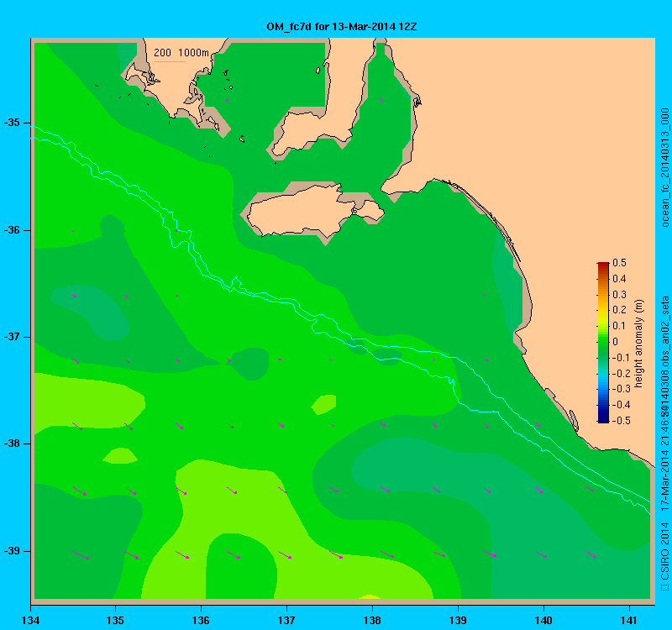Click the 'CSIRO 2014' copyright text

[x=664, y=552]
